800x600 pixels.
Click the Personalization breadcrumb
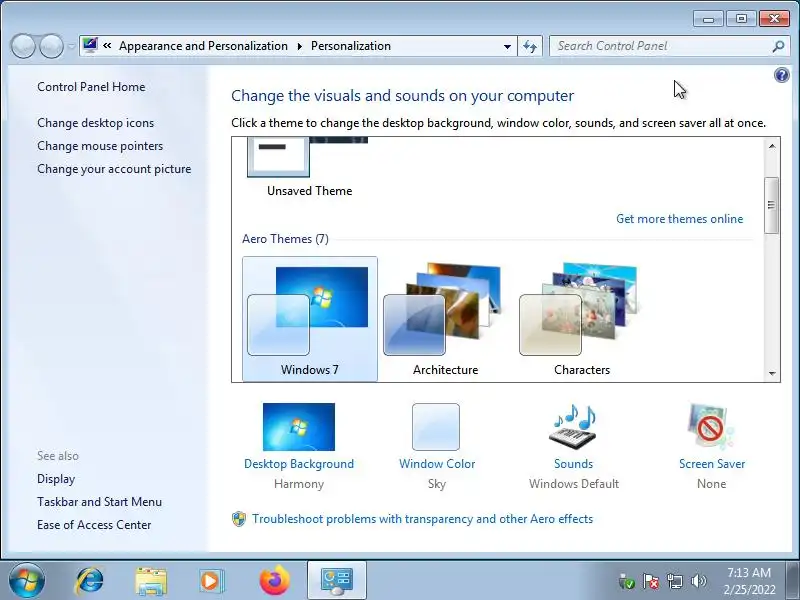pyautogui.click(x=351, y=46)
